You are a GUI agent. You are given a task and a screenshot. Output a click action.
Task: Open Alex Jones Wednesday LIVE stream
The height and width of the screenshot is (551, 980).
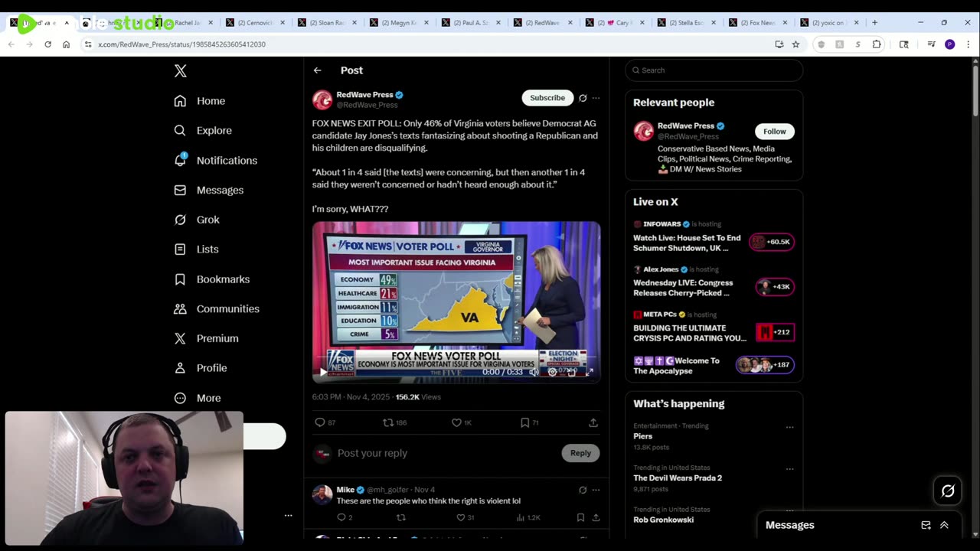pyautogui.click(x=714, y=282)
